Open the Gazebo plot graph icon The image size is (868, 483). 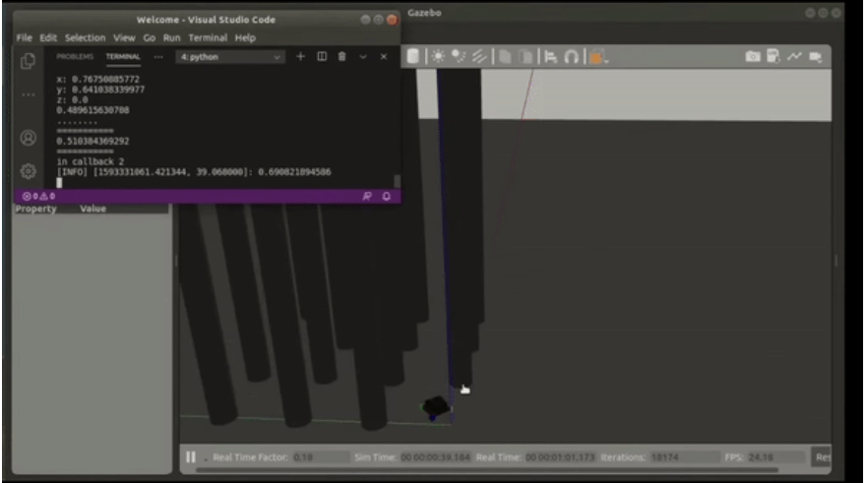point(794,57)
